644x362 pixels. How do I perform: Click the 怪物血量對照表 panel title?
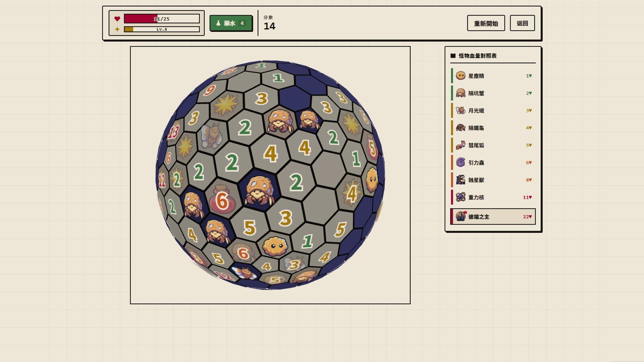point(477,56)
